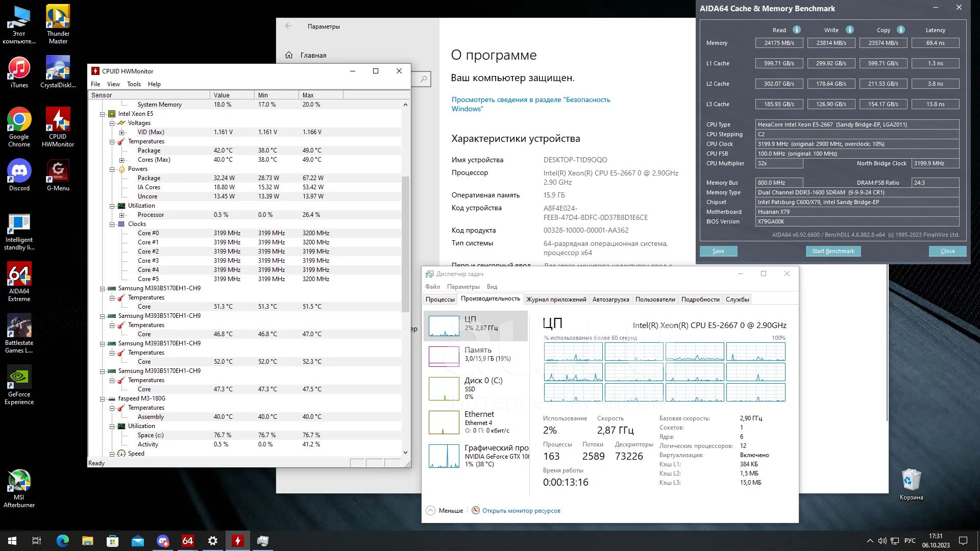Open Главная in Settings sidebar
980x551 pixels.
(x=305, y=55)
